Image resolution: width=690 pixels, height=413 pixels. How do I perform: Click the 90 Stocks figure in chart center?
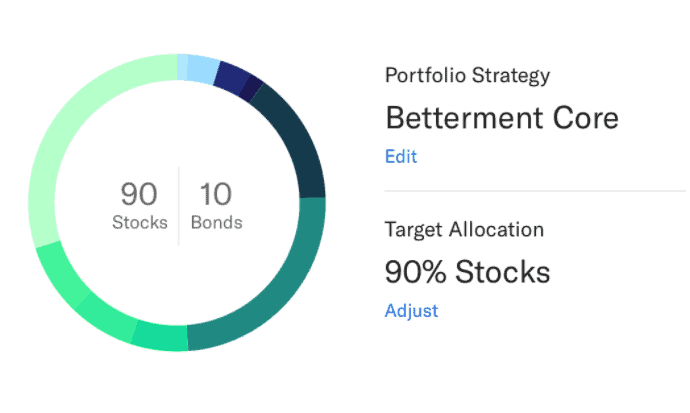point(139,205)
